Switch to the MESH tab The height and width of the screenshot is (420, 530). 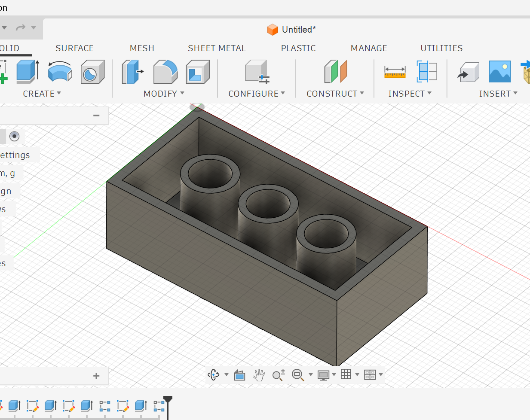click(x=142, y=48)
